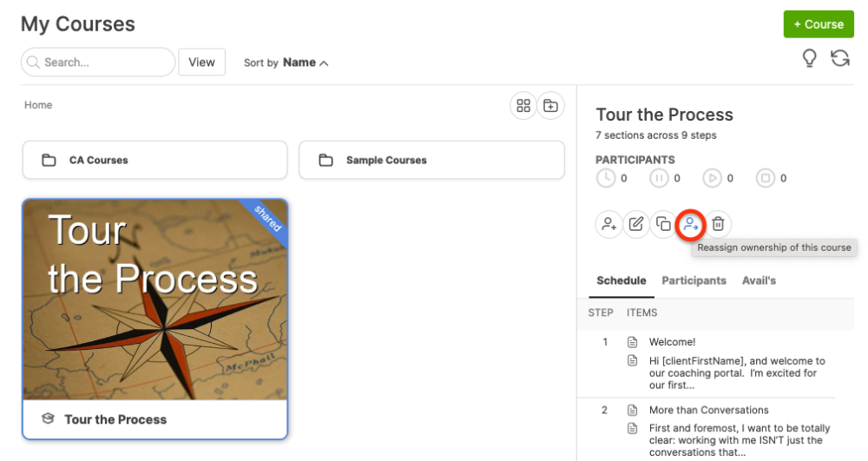Click the new folder icon
Viewport: 868px width, 461px height.
550,106
